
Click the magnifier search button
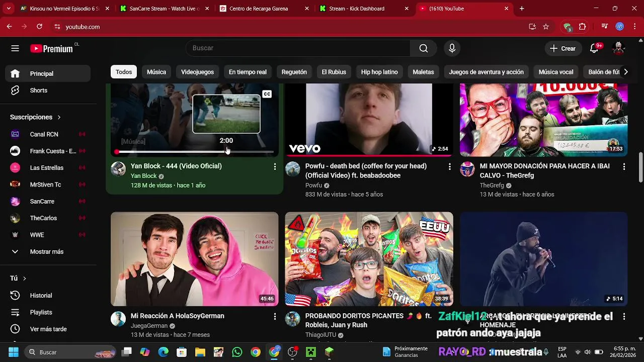(x=424, y=48)
